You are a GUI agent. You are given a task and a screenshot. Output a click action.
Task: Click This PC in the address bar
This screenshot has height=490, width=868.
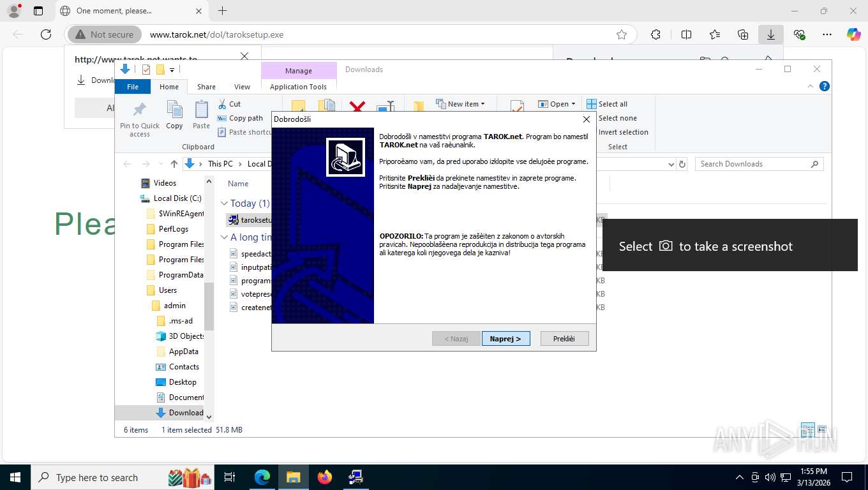pyautogui.click(x=220, y=164)
